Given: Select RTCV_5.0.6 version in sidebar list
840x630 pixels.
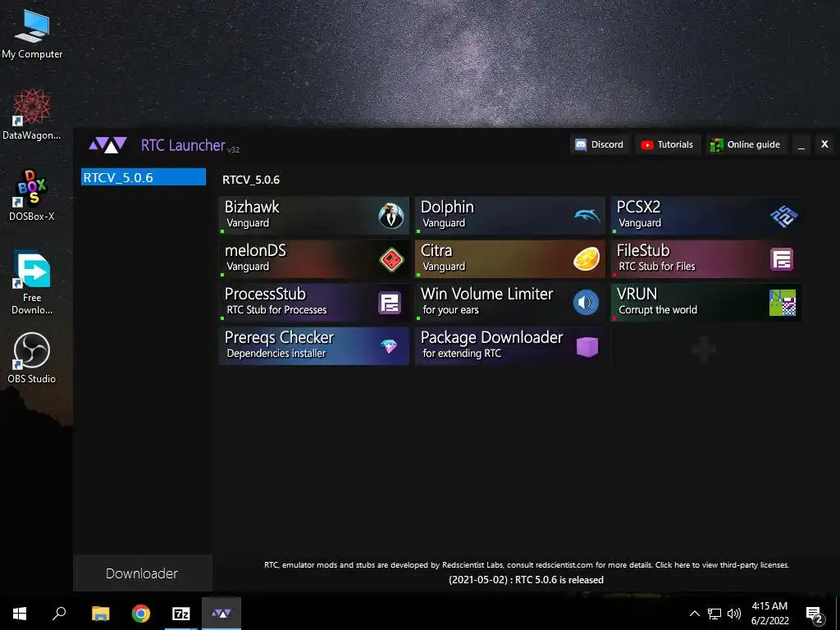Looking at the screenshot, I should tap(143, 177).
